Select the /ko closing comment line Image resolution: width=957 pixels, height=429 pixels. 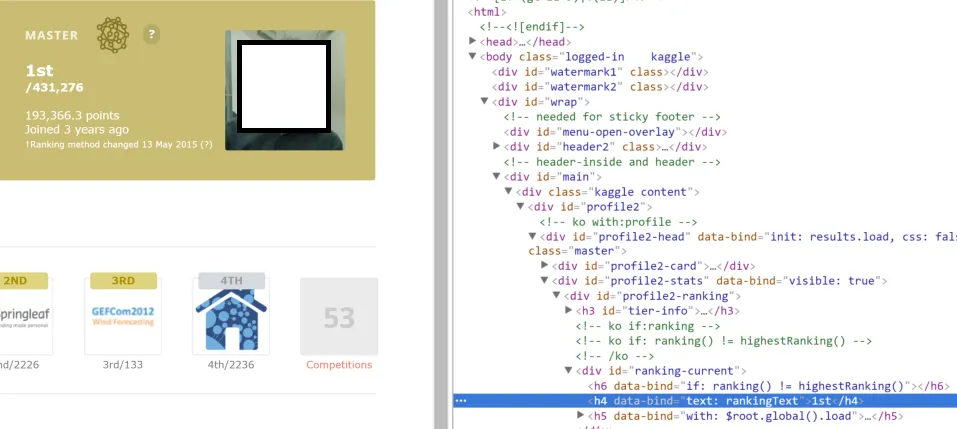point(615,356)
